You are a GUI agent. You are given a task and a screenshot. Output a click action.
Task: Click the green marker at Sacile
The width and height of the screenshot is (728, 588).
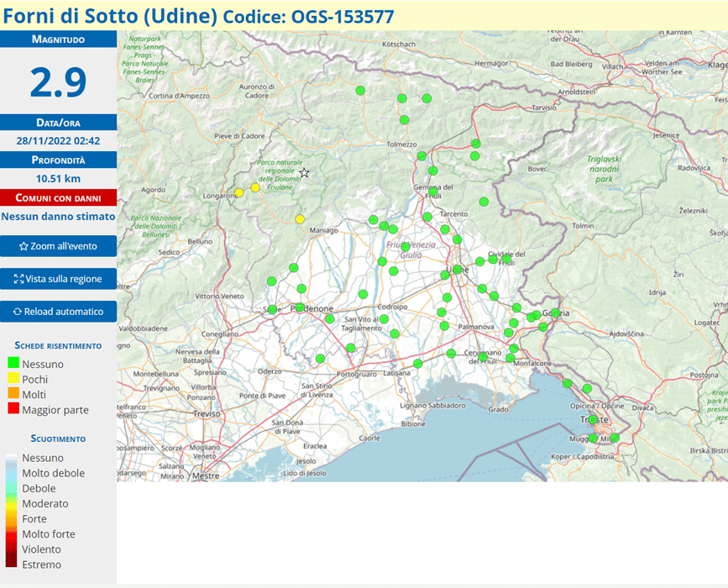pos(272,310)
